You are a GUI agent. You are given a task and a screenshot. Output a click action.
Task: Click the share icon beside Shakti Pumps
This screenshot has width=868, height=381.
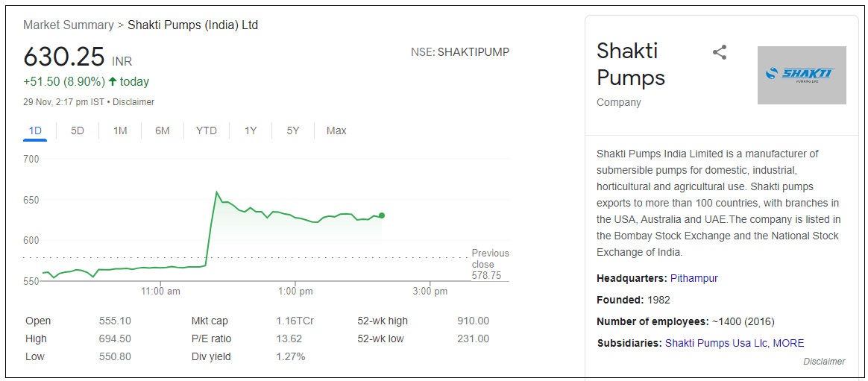pyautogui.click(x=720, y=52)
